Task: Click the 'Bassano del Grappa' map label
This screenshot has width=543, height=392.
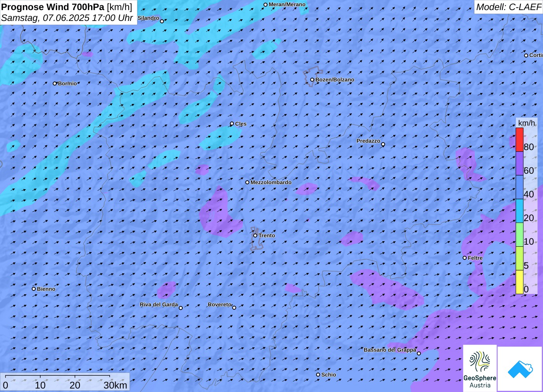Action: click(390, 350)
